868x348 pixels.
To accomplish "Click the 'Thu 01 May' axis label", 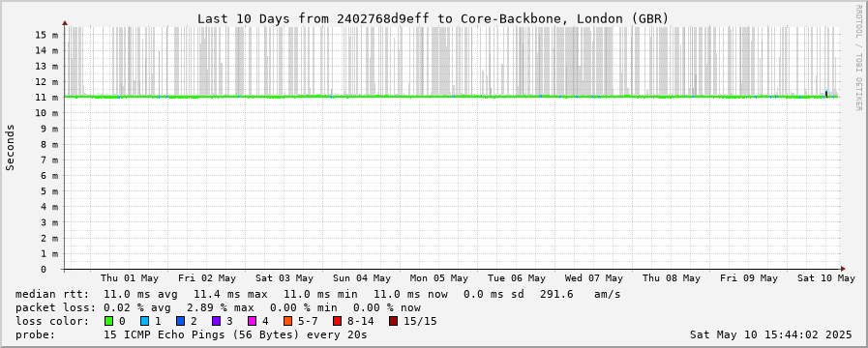I will pos(130,278).
